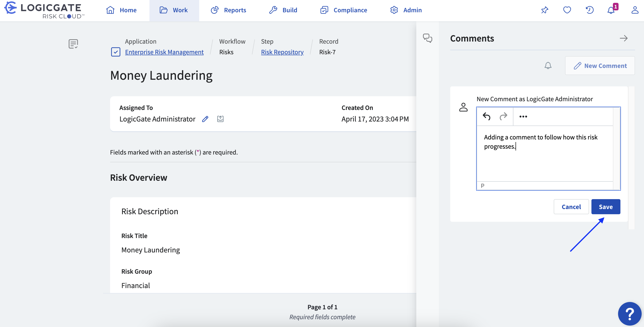
Task: Click the commenter avatar icon
Action: click(x=463, y=107)
